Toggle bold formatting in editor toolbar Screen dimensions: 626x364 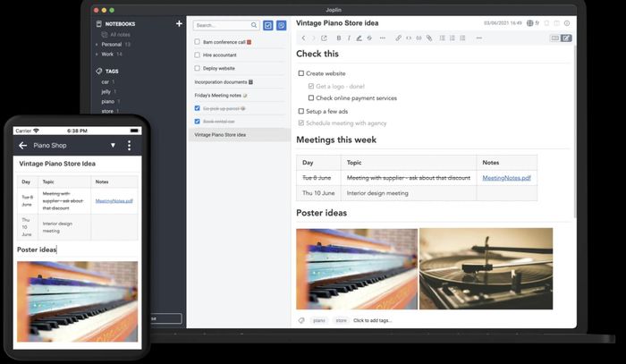point(339,38)
